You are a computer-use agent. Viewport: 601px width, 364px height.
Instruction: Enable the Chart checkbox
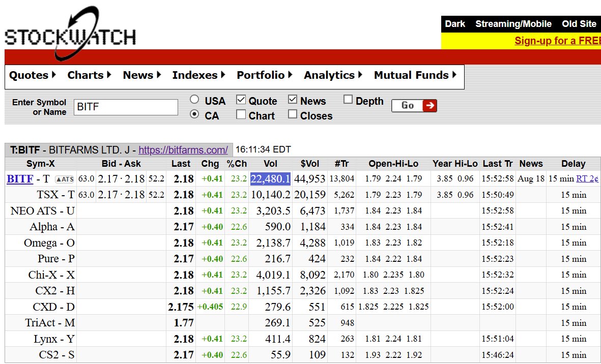pos(241,114)
